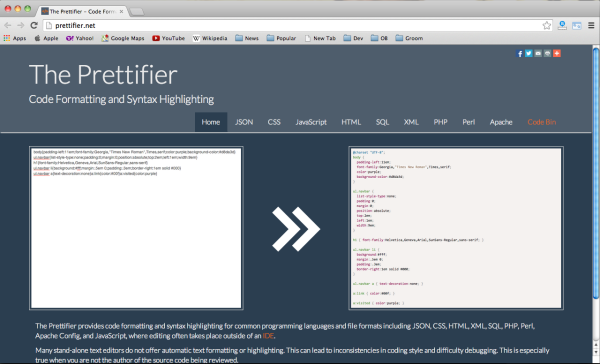
Task: Expand the Groom bookmarks folder
Action: coord(409,38)
